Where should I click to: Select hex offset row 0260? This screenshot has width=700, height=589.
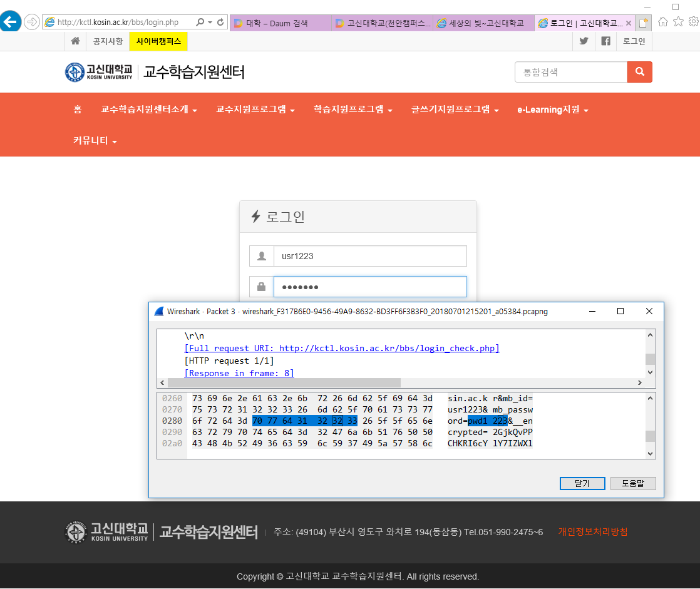[x=172, y=399]
